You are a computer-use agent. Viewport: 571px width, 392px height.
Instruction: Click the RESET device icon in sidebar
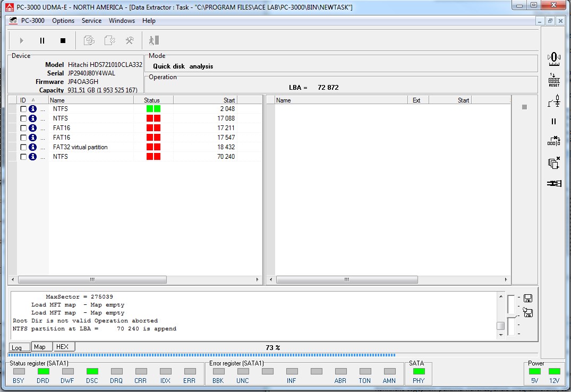tap(554, 80)
